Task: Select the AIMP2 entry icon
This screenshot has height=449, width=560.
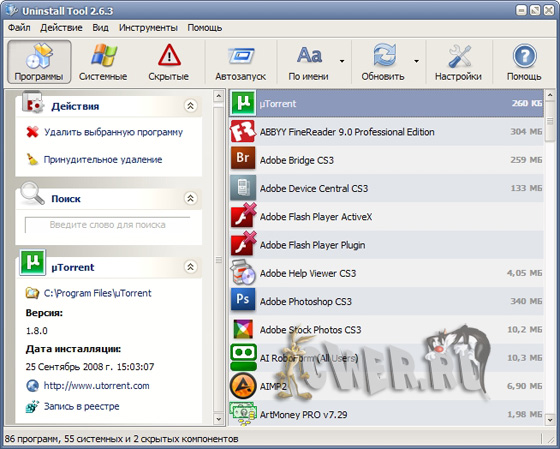Action: pyautogui.click(x=243, y=386)
